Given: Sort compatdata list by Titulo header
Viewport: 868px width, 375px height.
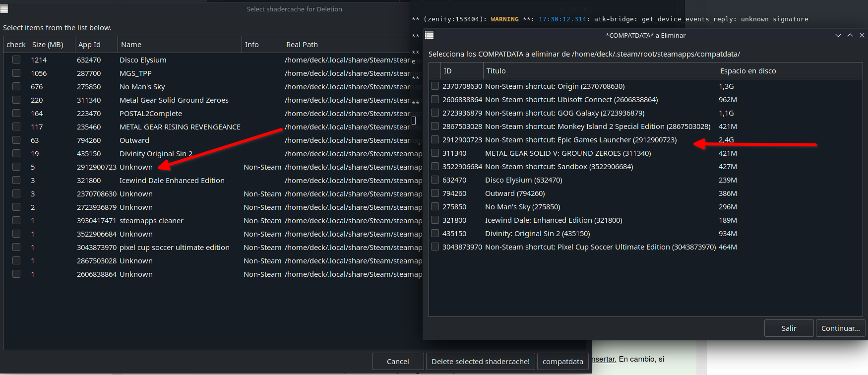Looking at the screenshot, I should click(600, 71).
